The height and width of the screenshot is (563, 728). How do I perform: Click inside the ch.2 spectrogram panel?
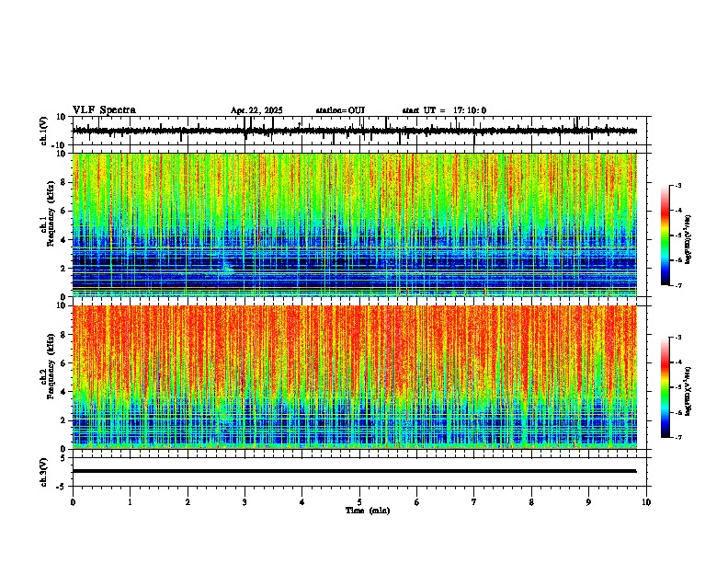354,377
